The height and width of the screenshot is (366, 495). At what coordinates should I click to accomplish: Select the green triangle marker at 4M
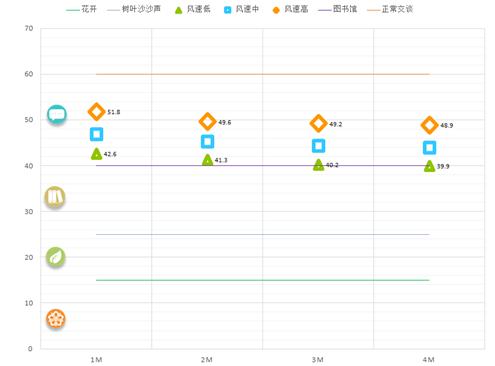[x=429, y=166]
